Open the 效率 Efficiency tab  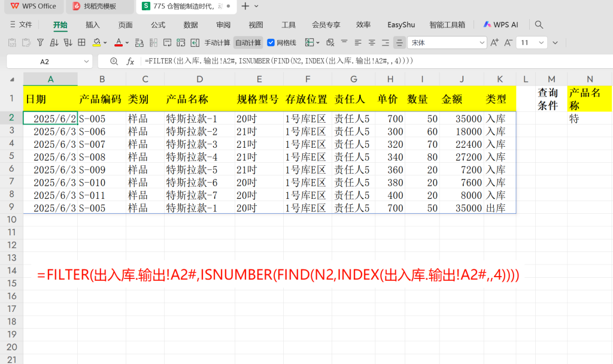coord(363,25)
